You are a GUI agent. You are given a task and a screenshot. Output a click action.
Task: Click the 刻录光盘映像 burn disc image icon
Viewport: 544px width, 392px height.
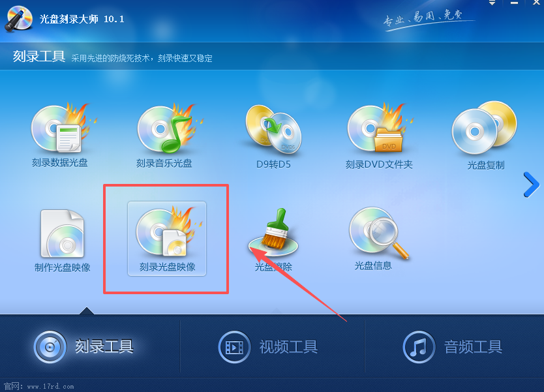tap(167, 239)
